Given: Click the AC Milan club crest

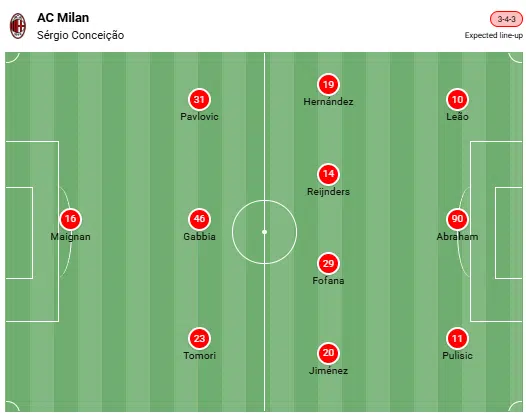Looking at the screenshot, I should tap(17, 26).
